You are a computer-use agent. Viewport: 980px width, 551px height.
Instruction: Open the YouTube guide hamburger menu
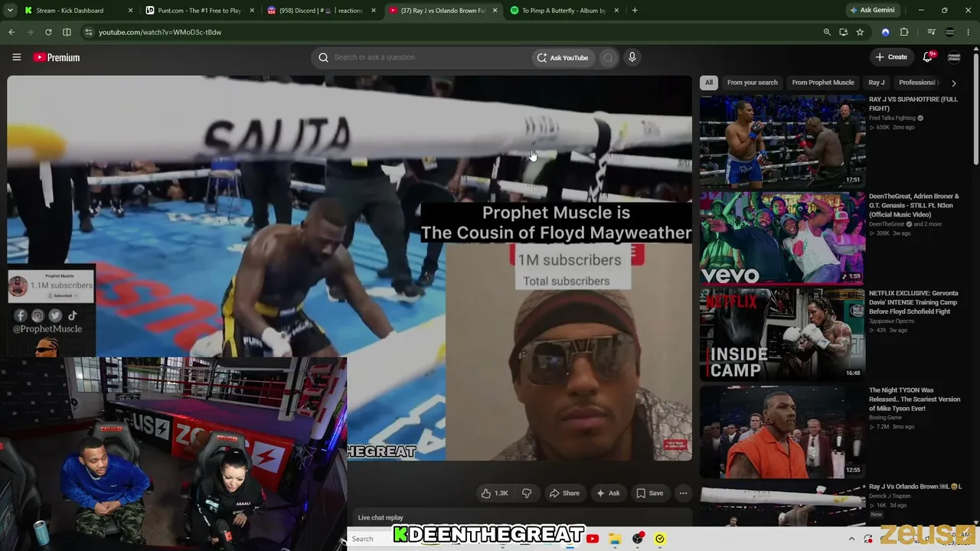[x=16, y=57]
